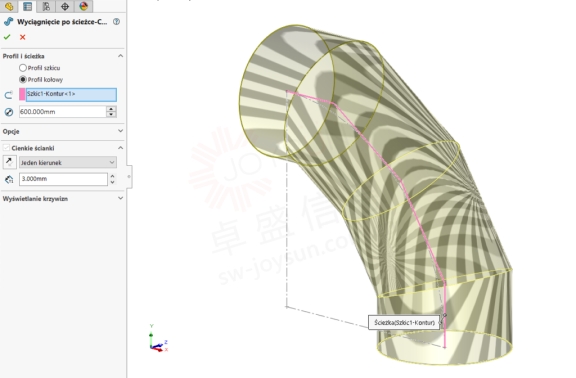576x378 pixels.
Task: Open the DimXpertManager crosshair tab
Action: [65, 6]
